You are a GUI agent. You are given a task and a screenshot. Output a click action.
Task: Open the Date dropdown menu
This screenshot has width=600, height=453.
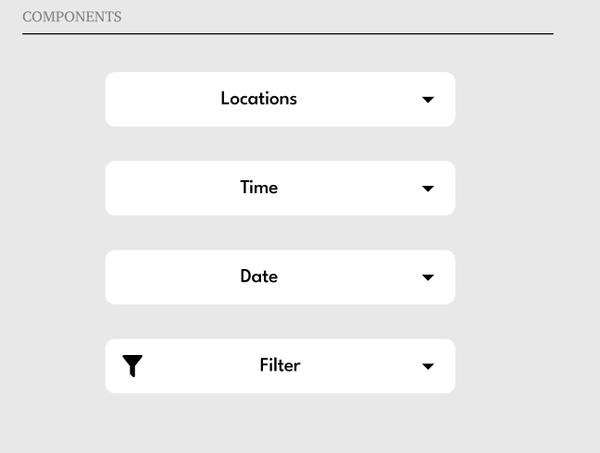pos(280,277)
